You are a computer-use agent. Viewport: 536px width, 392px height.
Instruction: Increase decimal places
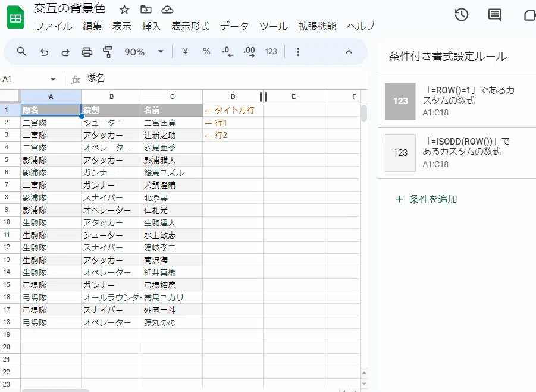pyautogui.click(x=249, y=52)
